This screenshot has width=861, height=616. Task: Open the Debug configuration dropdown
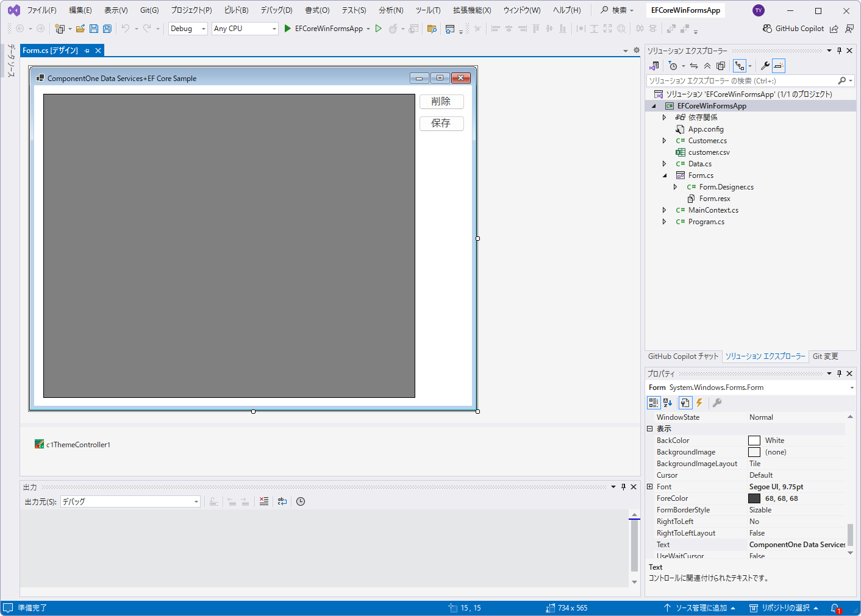pyautogui.click(x=188, y=29)
